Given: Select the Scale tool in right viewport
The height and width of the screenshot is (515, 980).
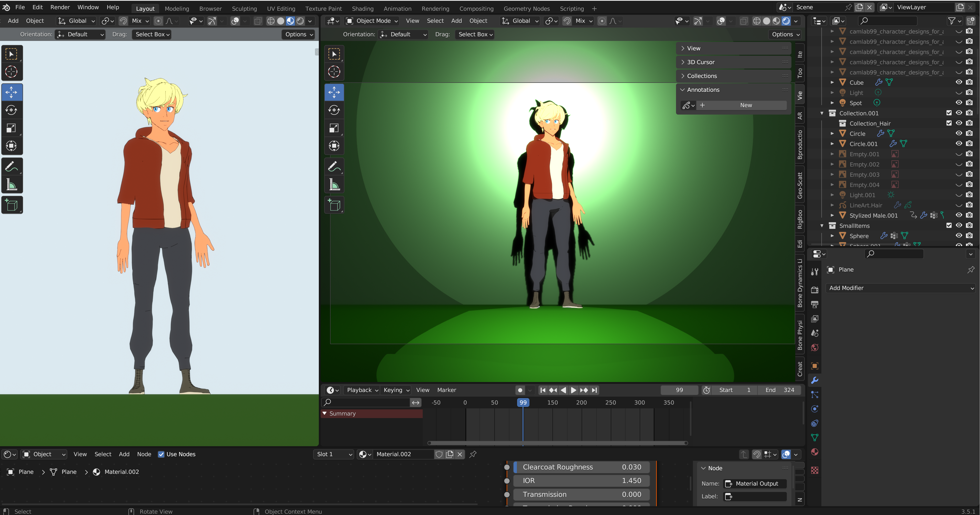Looking at the screenshot, I should [334, 128].
